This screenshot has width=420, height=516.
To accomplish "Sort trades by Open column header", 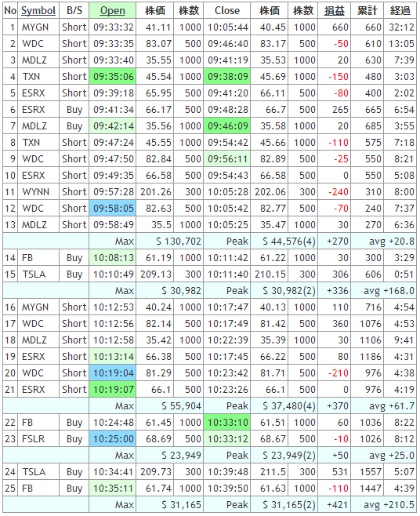I will click(113, 11).
